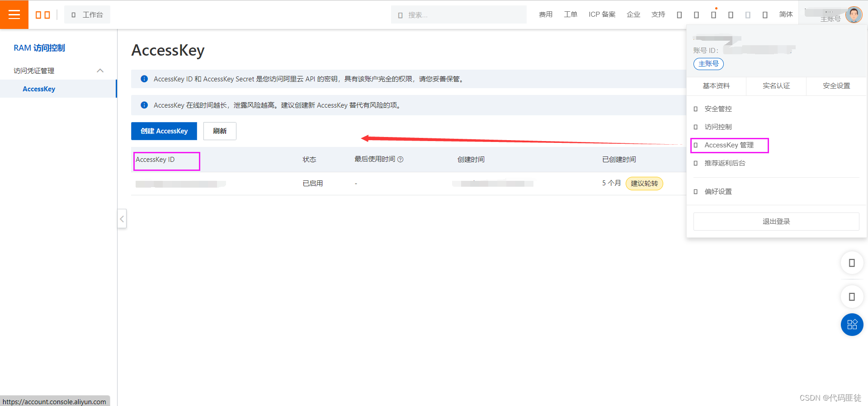Click info icon of the AccessKey Secret notice
This screenshot has width=868, height=406.
tap(144, 79)
